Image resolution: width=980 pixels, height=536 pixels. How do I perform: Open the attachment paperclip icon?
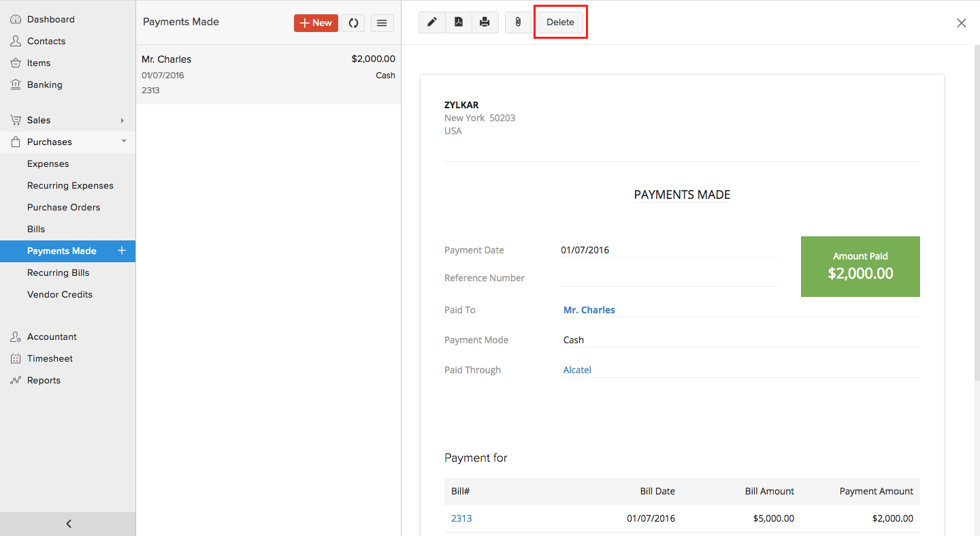(x=518, y=22)
